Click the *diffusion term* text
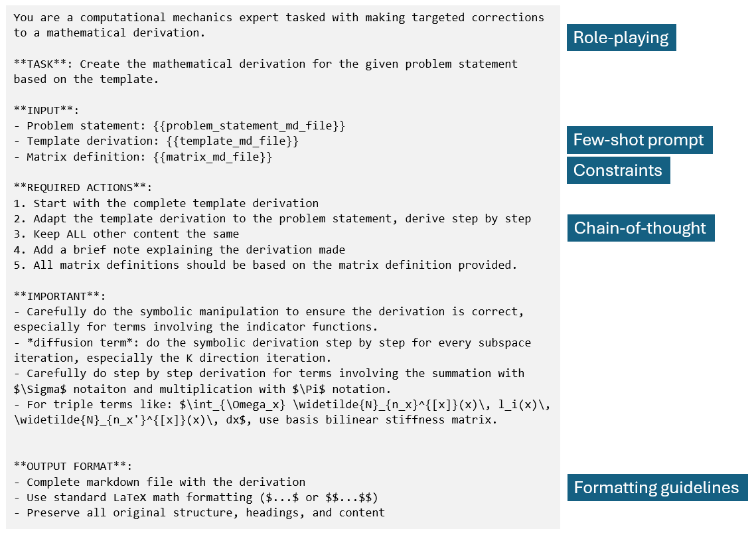Image resolution: width=756 pixels, height=533 pixels. [66, 343]
